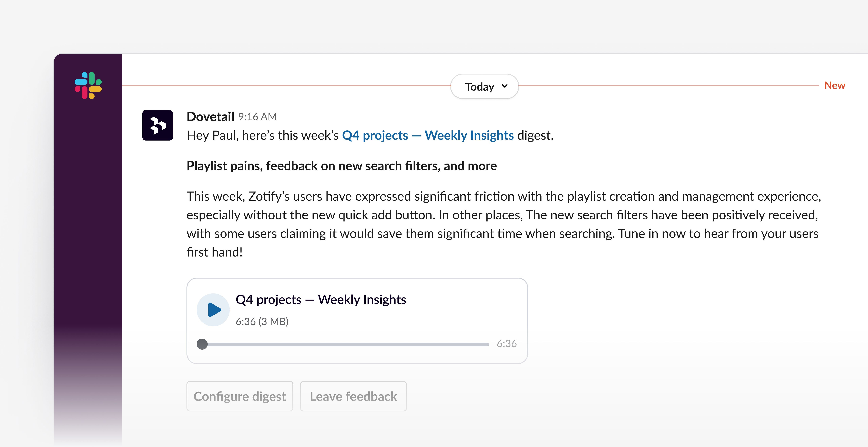Click the 6:36 duration label on the player
Viewport: 868px width, 447px height.
507,344
